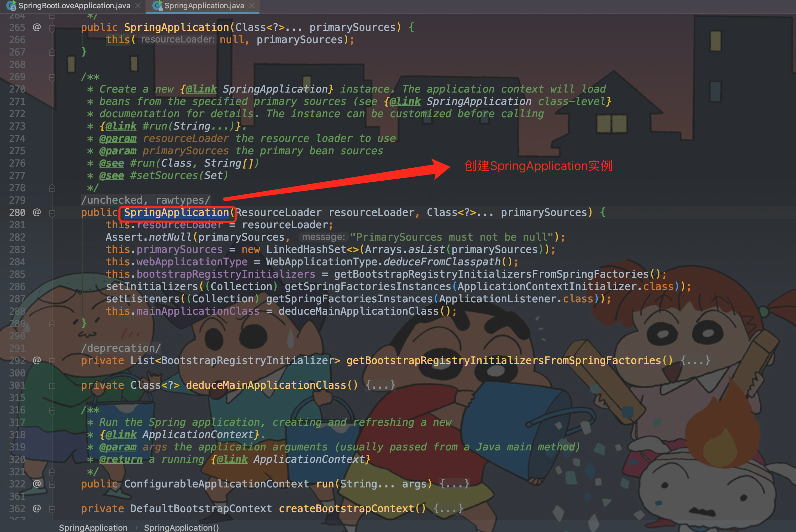Click the /deprecation/ folded annotation
Screen dimensions: 796x532
pyautogui.click(x=121, y=348)
